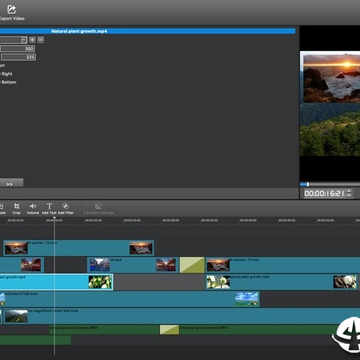Click the timecode field 00:00:16:21
The height and width of the screenshot is (360, 360).
pos(324,193)
